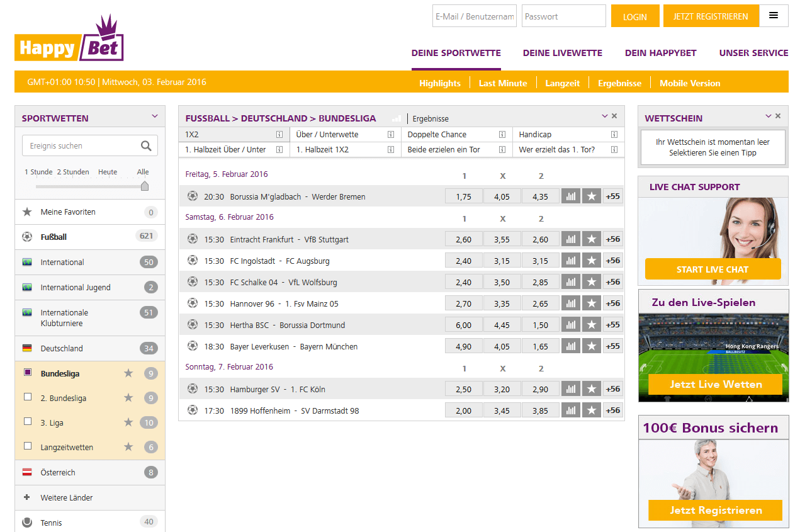
Task: Click info icon for 1X2 bet type
Action: [x=279, y=134]
